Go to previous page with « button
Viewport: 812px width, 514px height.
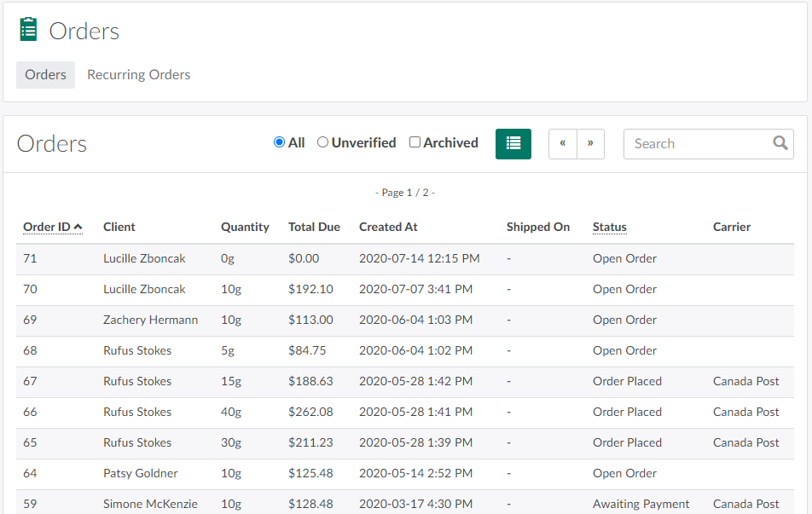[562, 144]
